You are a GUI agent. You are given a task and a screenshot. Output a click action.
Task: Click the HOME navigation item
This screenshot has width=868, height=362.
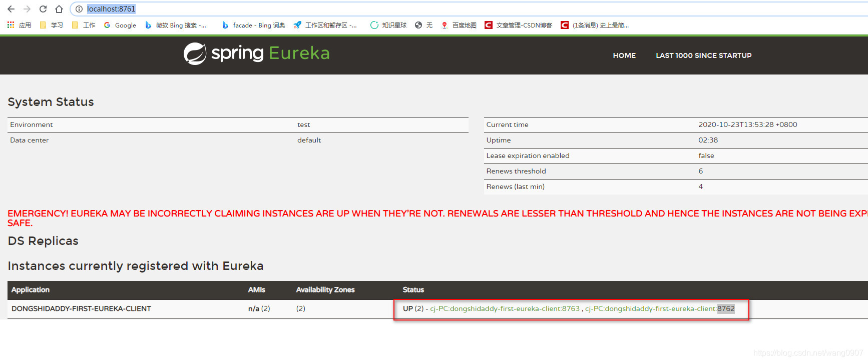[624, 55]
